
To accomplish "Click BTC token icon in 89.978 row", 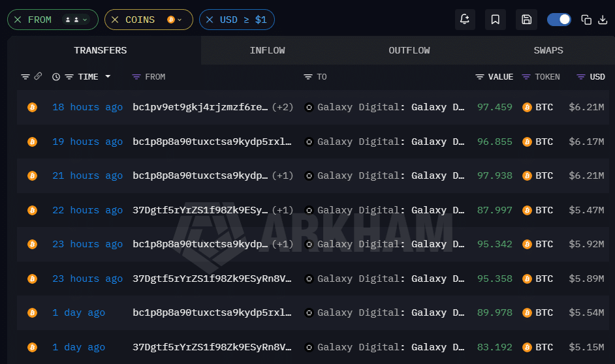I will click(x=527, y=313).
